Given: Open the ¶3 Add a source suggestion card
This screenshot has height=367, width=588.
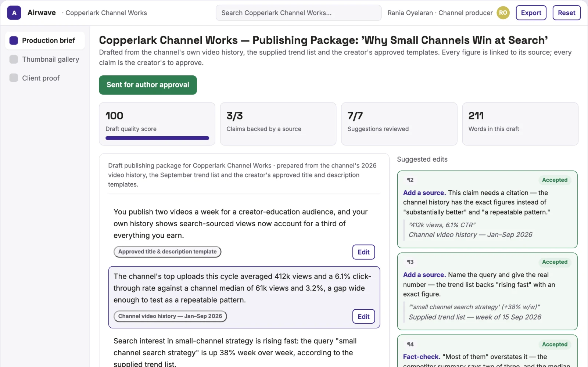Looking at the screenshot, I should click(487, 291).
